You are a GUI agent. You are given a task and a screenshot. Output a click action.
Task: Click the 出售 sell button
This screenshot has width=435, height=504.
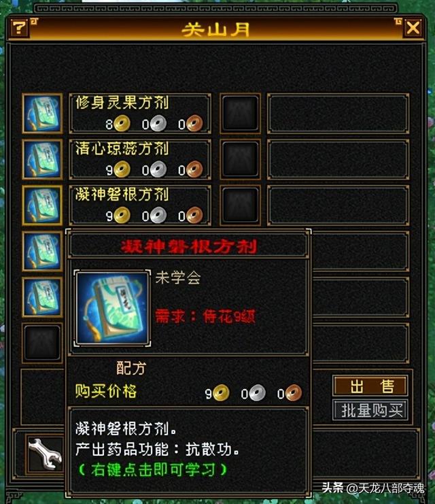(x=370, y=386)
